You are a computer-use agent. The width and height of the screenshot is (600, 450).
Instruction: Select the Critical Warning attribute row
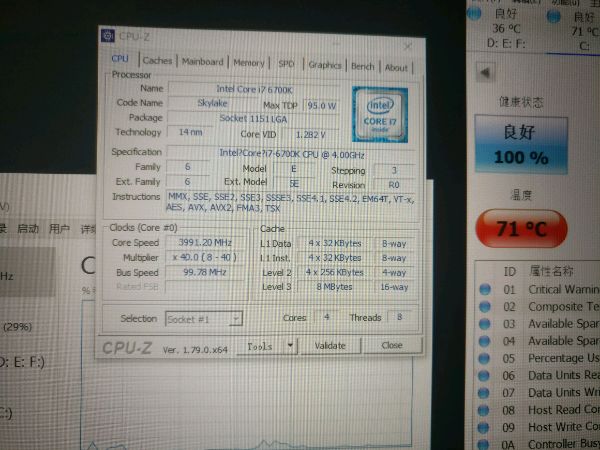pyautogui.click(x=538, y=289)
